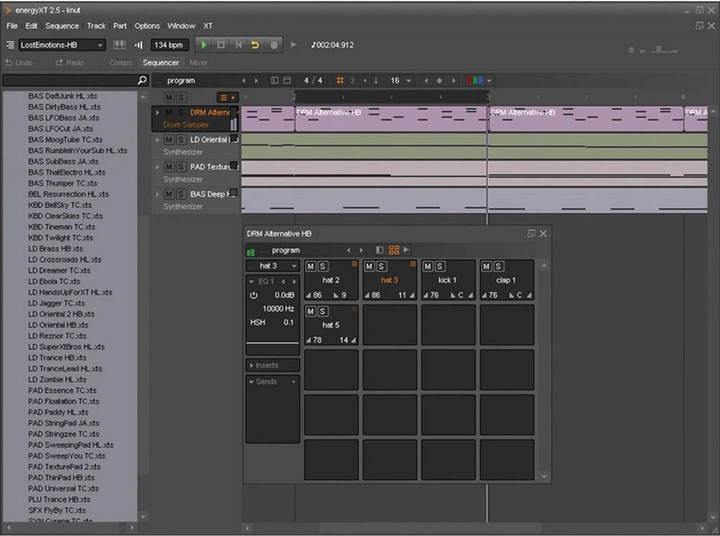Expand the Inserts section

coord(273,365)
